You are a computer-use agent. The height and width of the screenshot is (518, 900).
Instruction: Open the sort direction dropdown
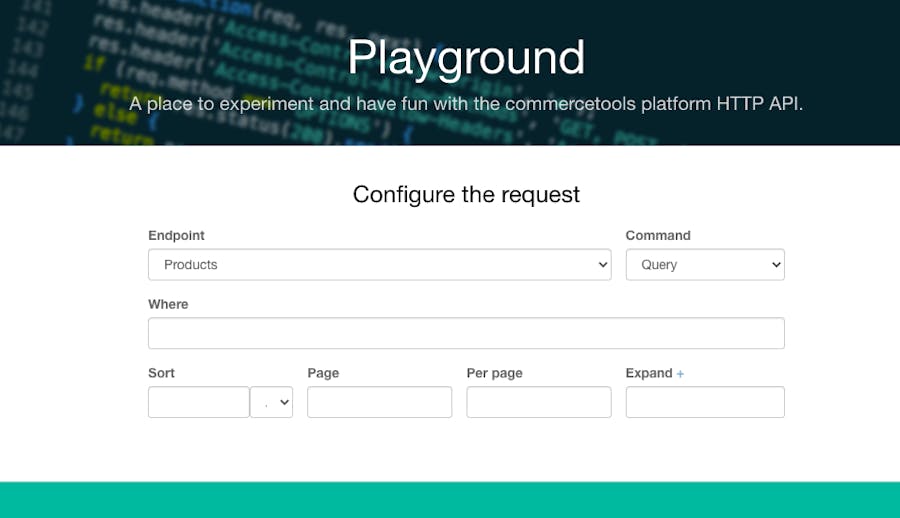[271, 402]
